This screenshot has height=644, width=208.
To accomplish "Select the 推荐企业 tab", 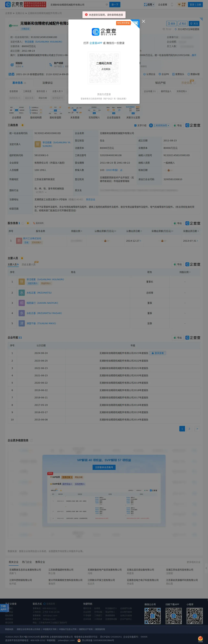I will tap(40, 562).
